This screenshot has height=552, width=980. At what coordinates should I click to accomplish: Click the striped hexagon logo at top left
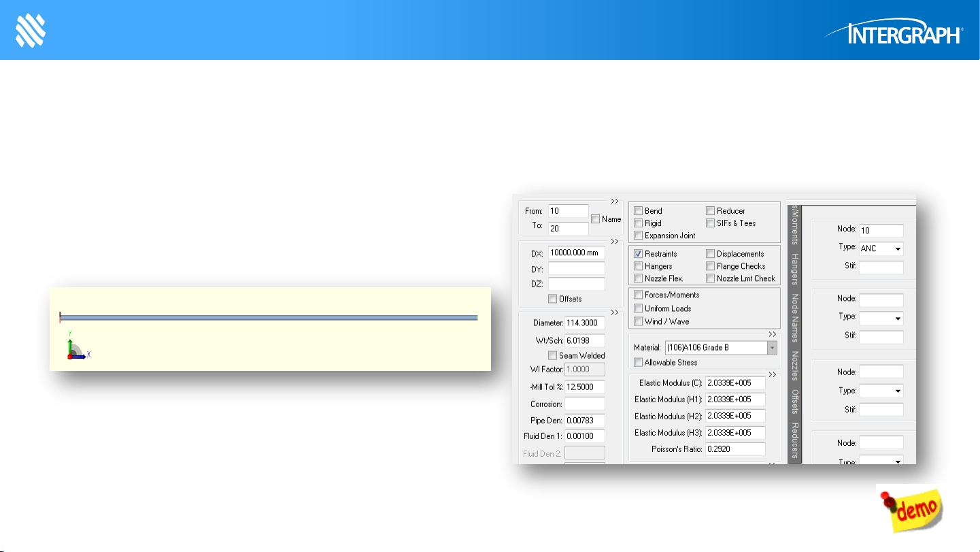[x=30, y=31]
